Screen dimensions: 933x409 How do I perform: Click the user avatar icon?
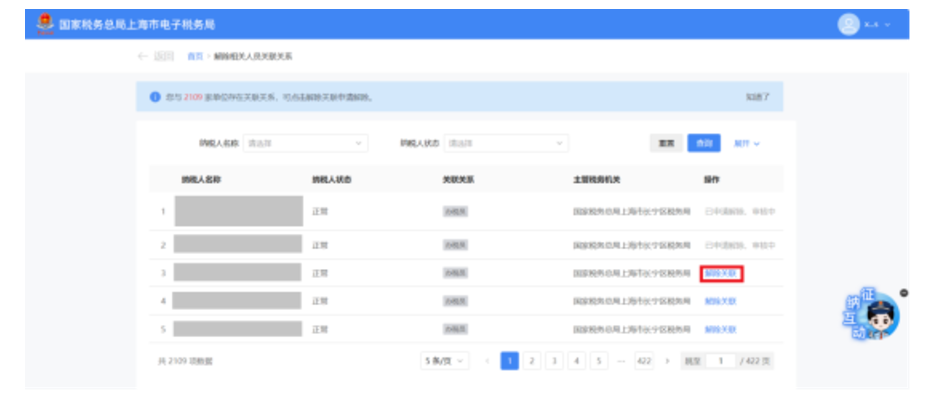pyautogui.click(x=849, y=24)
